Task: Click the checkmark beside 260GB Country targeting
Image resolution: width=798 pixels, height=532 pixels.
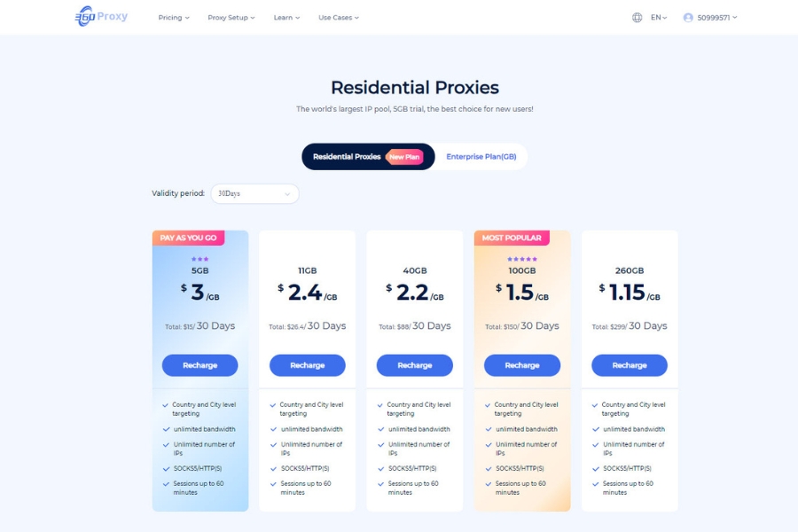Action: [x=595, y=406]
